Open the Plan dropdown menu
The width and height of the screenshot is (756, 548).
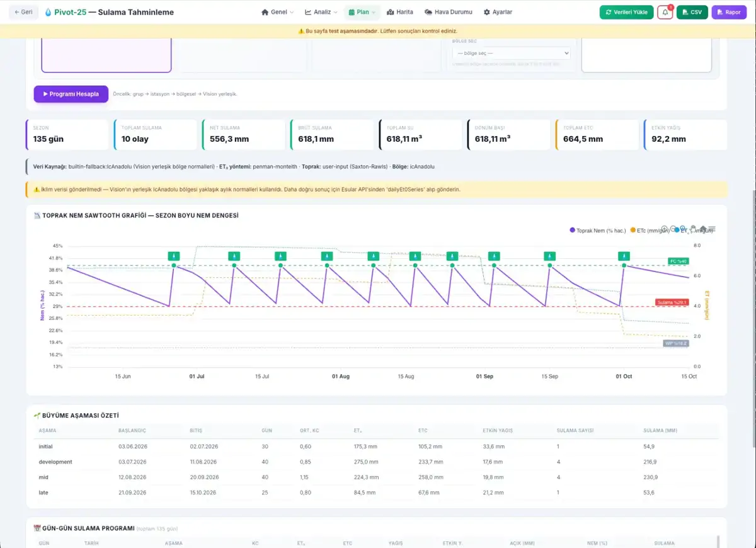point(362,12)
